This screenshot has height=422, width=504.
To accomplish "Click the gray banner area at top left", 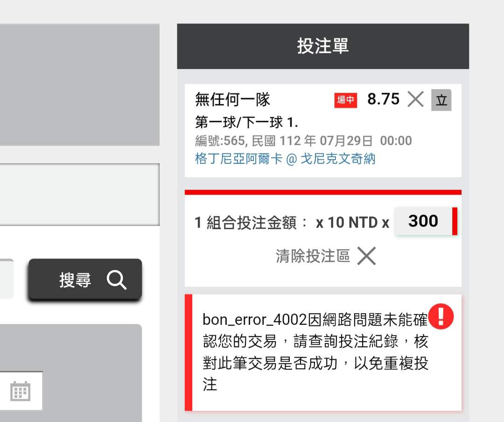I will pos(80,84).
